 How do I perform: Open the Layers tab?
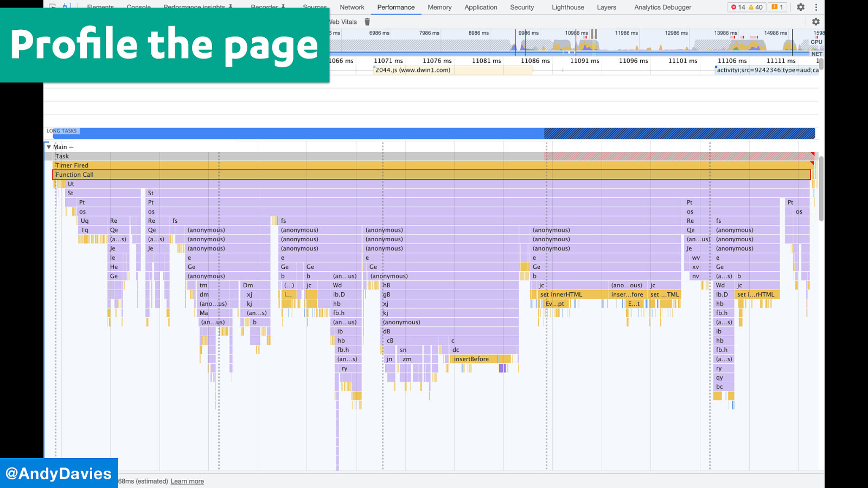[607, 7]
